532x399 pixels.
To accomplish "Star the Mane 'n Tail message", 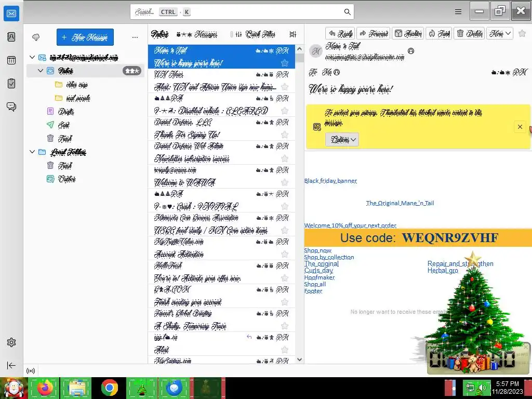I will (285, 63).
